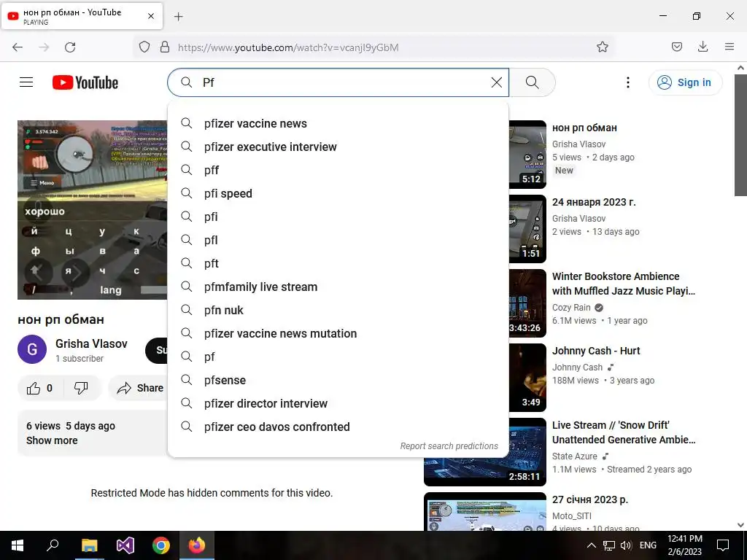747x560 pixels.
Task: Pick the pfn nuk suggestion
Action: click(x=338, y=310)
